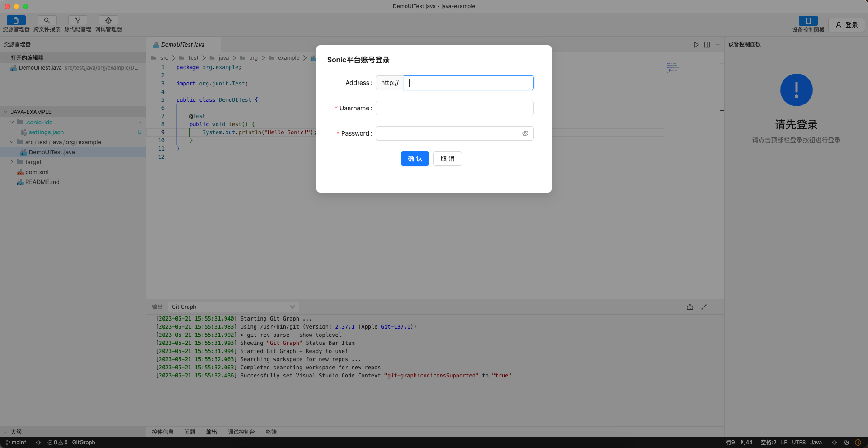The image size is (868, 448).
Task: Click the org breadcrumb segment
Action: click(253, 58)
